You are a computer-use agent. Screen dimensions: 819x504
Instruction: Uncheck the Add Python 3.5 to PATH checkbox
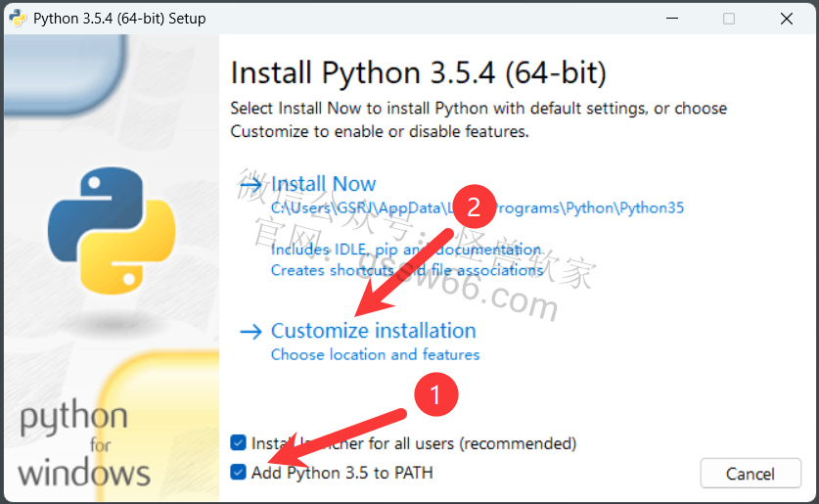click(238, 472)
